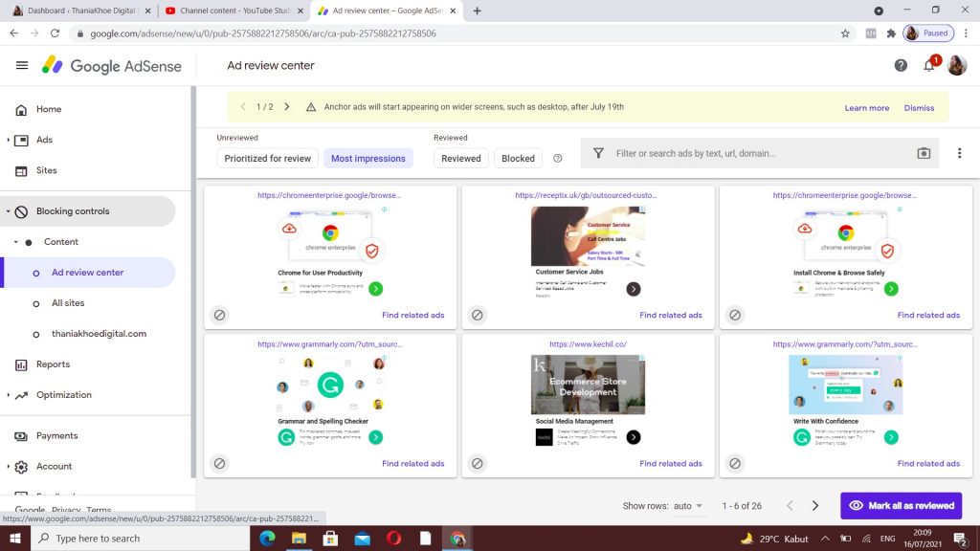Open the three-dot more options menu
This screenshot has width=980, height=551.
[x=959, y=153]
